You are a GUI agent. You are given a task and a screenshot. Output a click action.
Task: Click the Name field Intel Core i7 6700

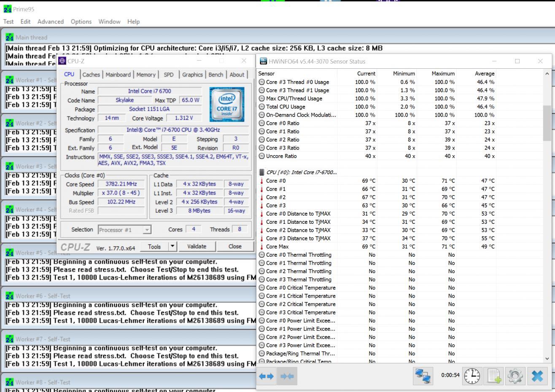point(150,91)
